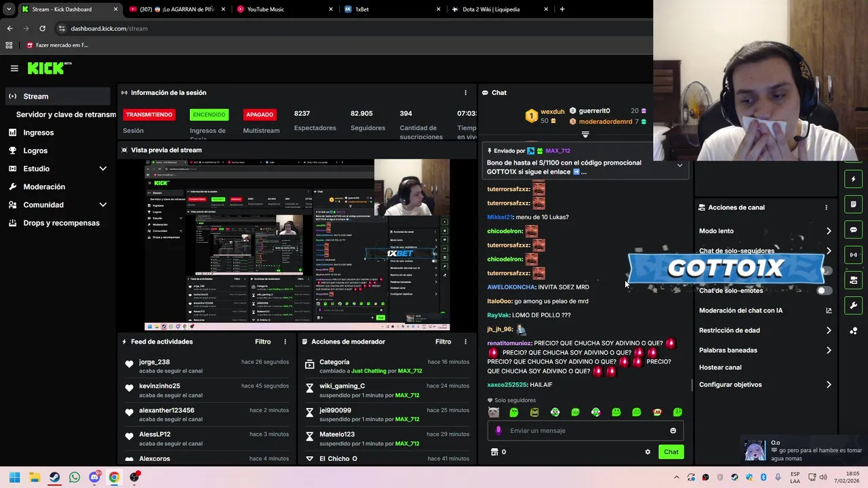Toggle Chat de solo-emotes switch
This screenshot has height=488, width=868.
(824, 291)
